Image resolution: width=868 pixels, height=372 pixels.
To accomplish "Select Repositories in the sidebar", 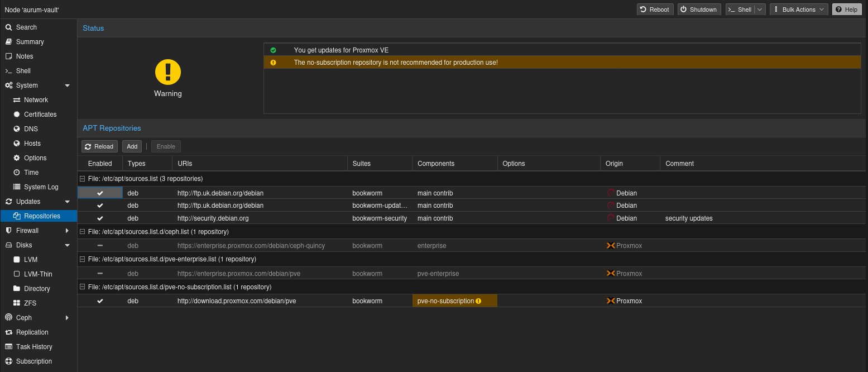I will pos(39,216).
